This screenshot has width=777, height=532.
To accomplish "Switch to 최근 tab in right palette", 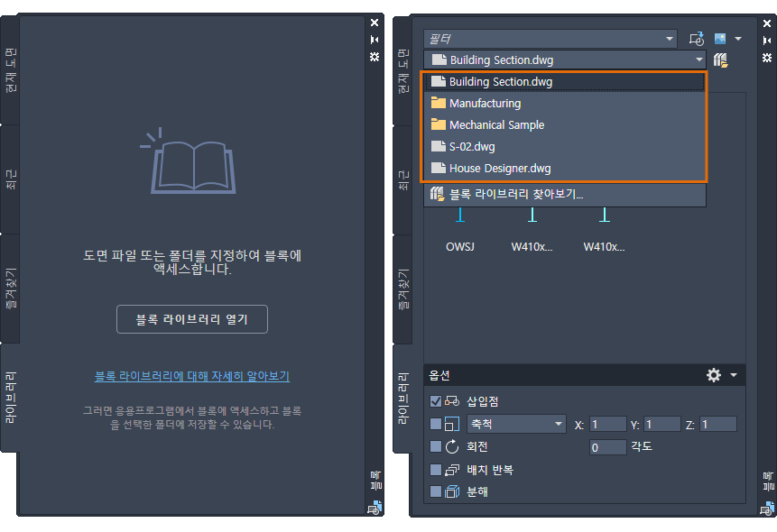I will pyautogui.click(x=403, y=180).
